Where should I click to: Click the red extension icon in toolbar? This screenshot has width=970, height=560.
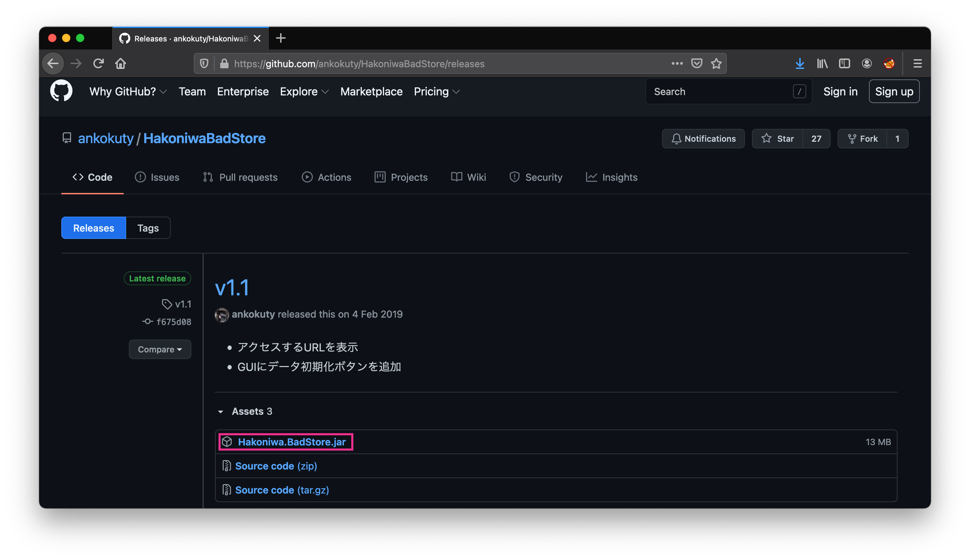[889, 63]
